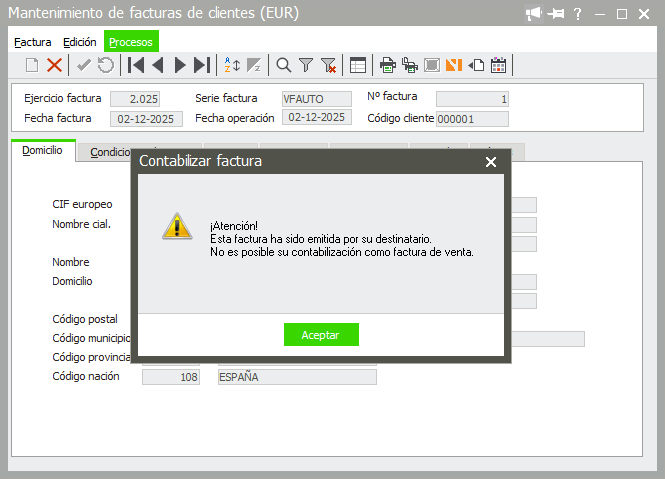Open search with the magnifier icon

[x=284, y=65]
